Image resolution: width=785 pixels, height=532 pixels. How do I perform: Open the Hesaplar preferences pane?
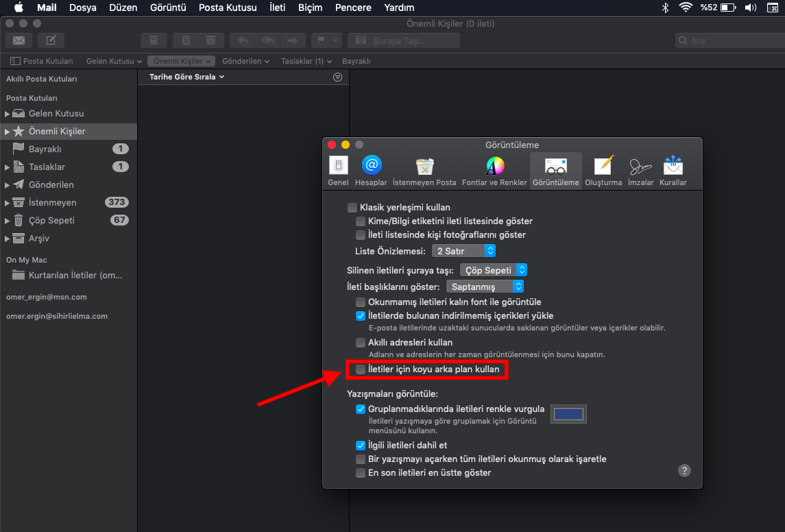[371, 171]
